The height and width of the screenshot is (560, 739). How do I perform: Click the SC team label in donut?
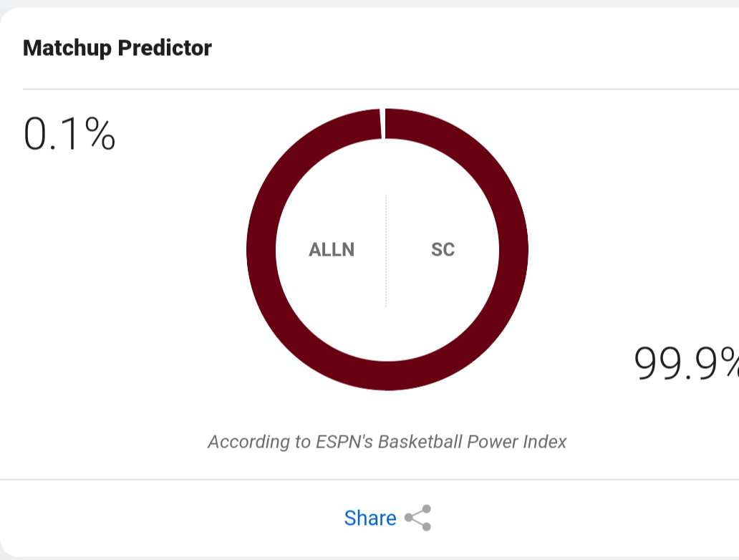pyautogui.click(x=443, y=249)
